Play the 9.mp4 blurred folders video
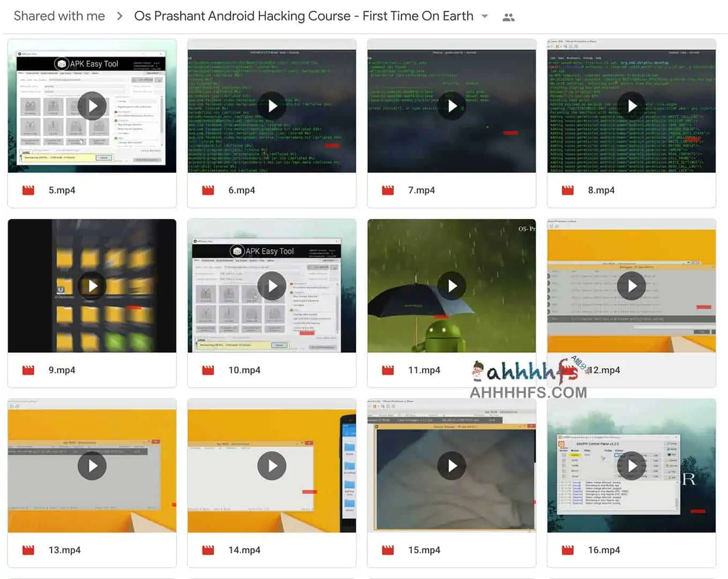This screenshot has height=579, width=728. pyautogui.click(x=92, y=286)
